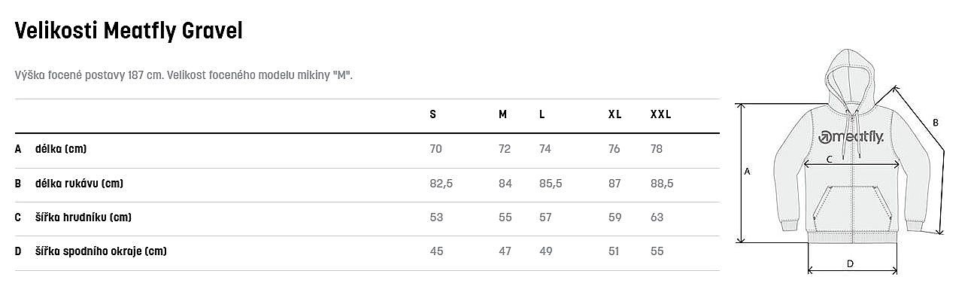Image resolution: width=980 pixels, height=292 pixels.
Task: Click the 'Velikosti Meatfly Gravel' heading
Action: 128,32
